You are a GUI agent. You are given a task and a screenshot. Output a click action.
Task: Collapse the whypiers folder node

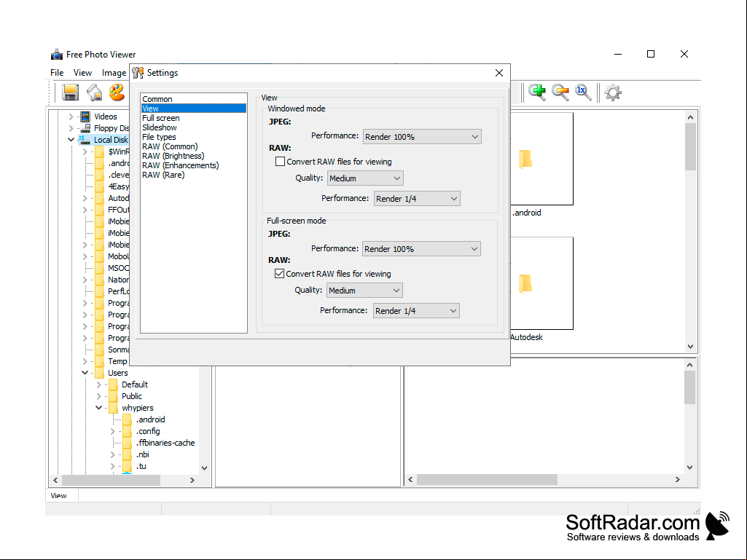(98, 408)
